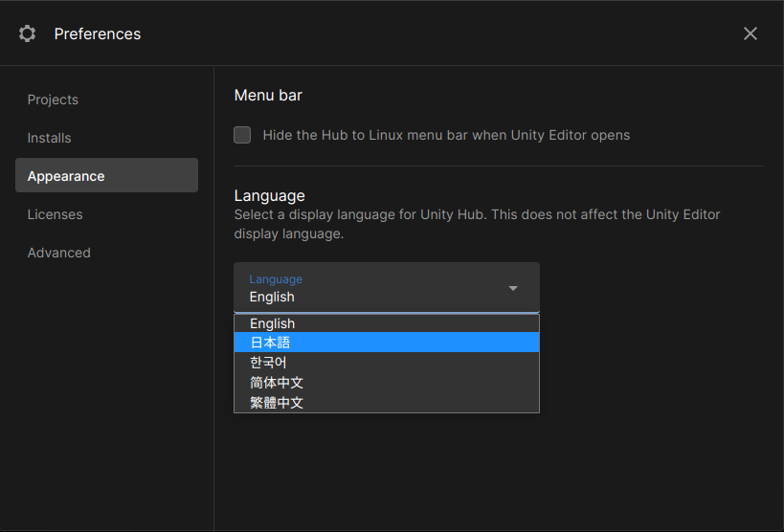The image size is (784, 532).
Task: Choose 简体中文 language option
Action: [x=387, y=383]
